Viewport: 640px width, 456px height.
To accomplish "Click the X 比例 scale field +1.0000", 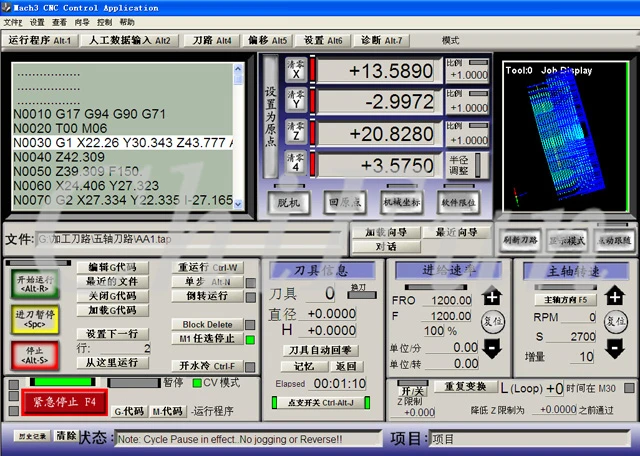I will click(467, 75).
